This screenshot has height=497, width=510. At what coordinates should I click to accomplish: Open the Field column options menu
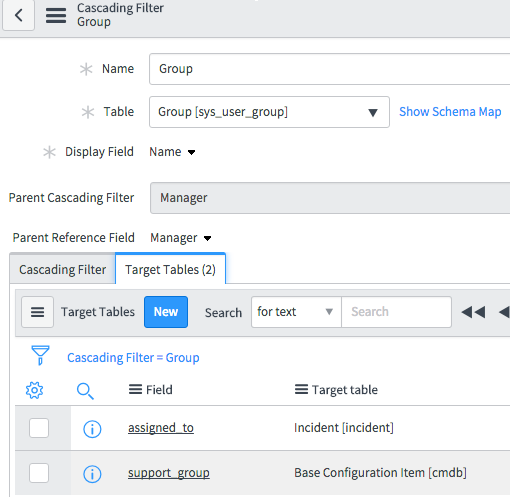[135, 389]
